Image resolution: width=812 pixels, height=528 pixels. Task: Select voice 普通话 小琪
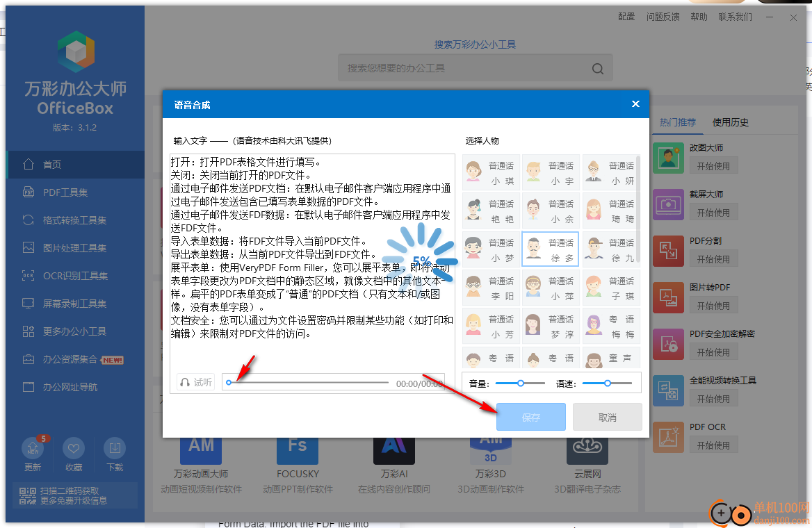pos(490,173)
